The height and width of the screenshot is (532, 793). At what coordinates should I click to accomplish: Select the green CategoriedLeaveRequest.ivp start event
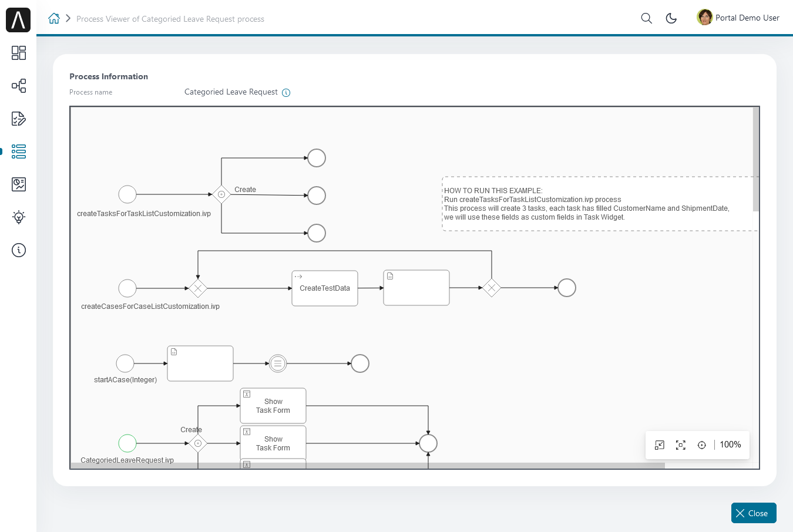[127, 443]
